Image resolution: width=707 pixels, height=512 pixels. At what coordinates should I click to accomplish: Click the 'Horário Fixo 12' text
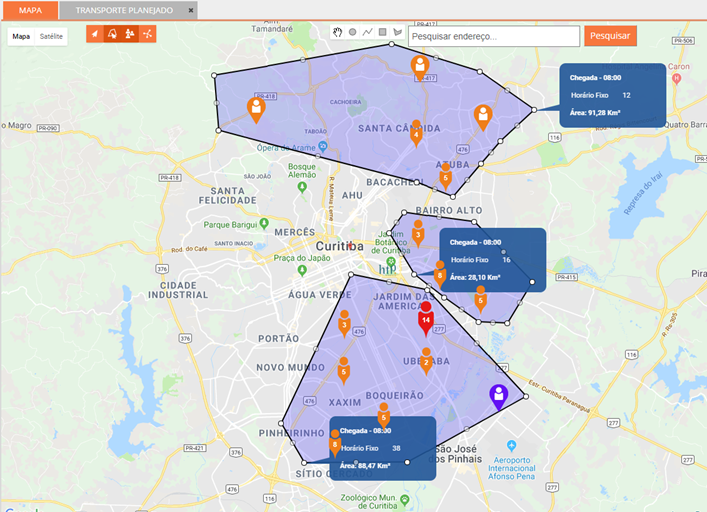click(x=601, y=95)
